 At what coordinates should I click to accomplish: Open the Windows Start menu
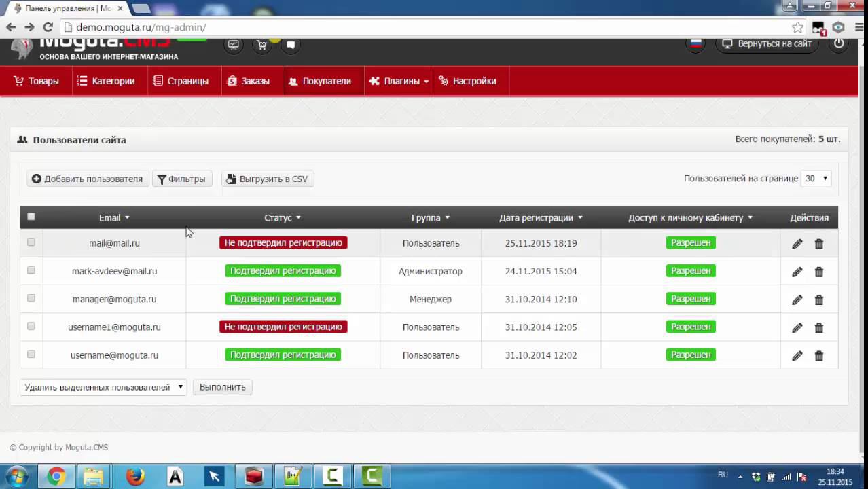[16, 476]
